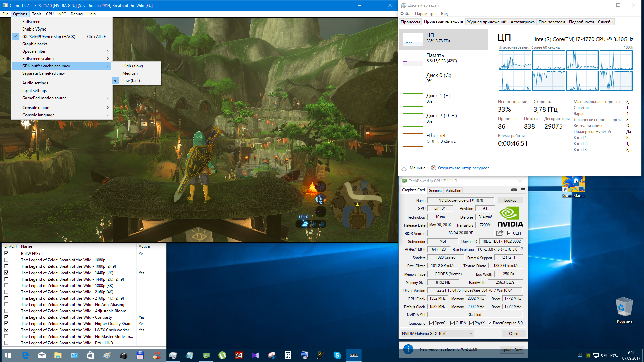The image size is (644, 362).
Task: Open GPU-Z hamburger menu icon
Action: 523,190
